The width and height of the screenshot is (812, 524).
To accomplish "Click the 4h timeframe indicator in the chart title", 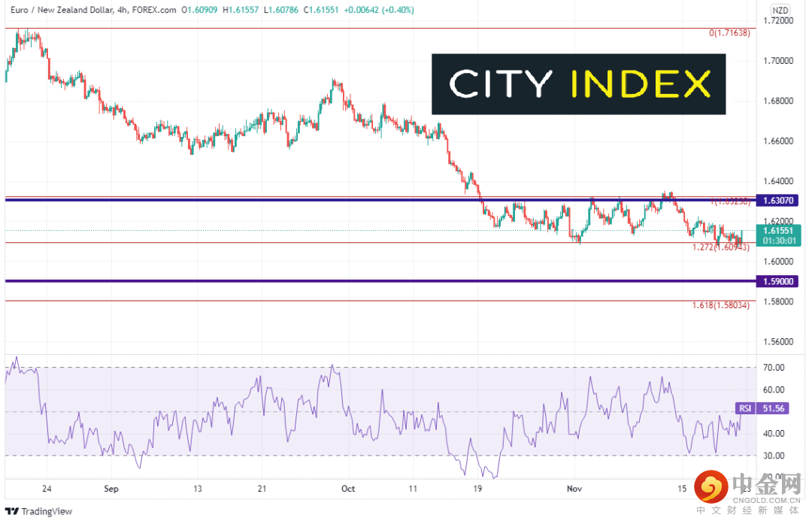I will tap(123, 10).
